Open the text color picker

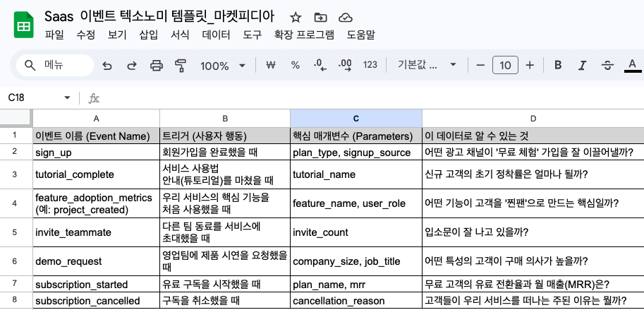coord(633,65)
